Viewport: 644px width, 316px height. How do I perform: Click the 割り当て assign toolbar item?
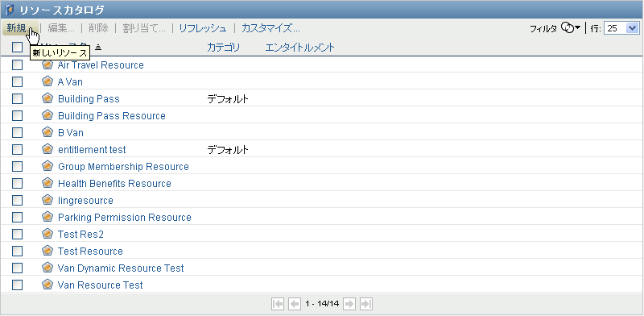[144, 28]
